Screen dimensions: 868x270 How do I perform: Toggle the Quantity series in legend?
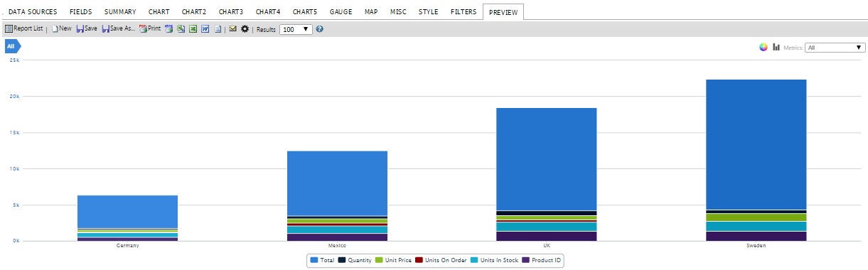point(355,261)
